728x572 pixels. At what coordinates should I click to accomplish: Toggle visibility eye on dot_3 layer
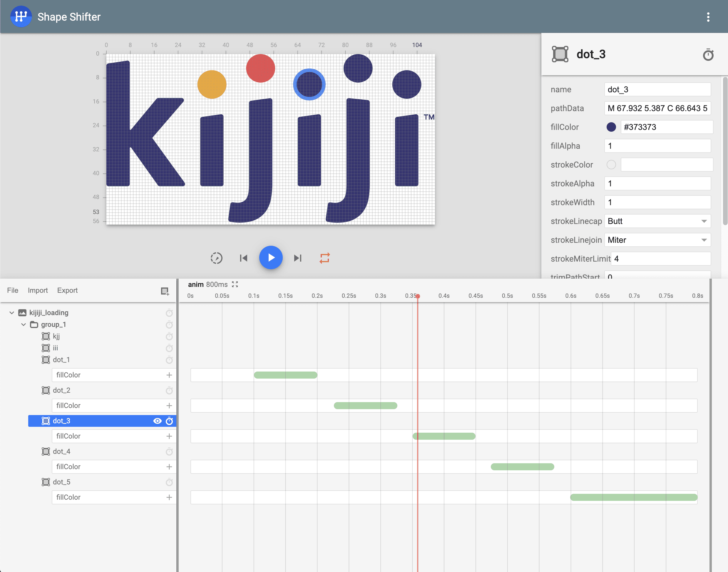(x=157, y=421)
